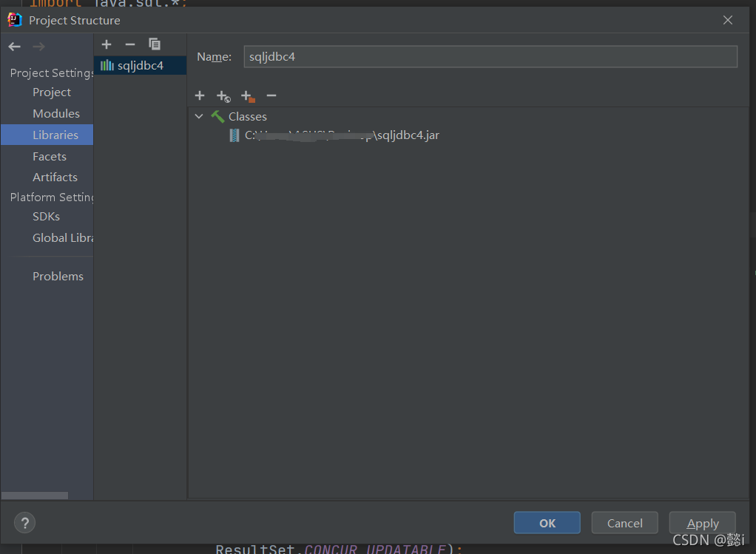Click the Exclude roots icon
This screenshot has width=756, height=554.
coord(248,96)
